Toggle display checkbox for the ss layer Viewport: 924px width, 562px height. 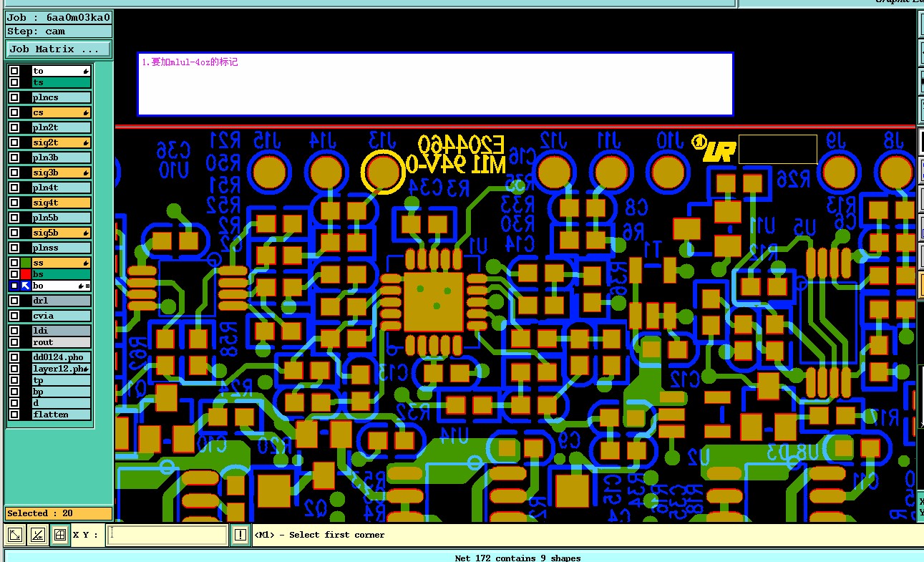[x=14, y=263]
